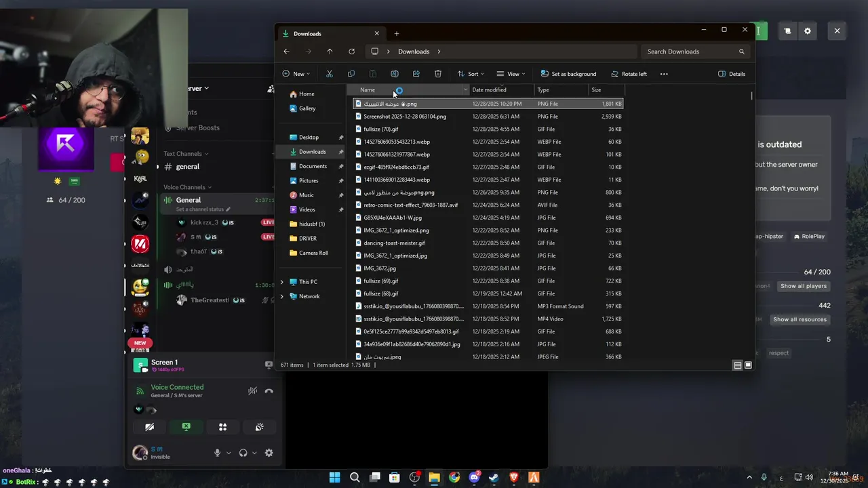Refresh the Downloads folder view
The height and width of the screenshot is (488, 868).
[x=351, y=52]
